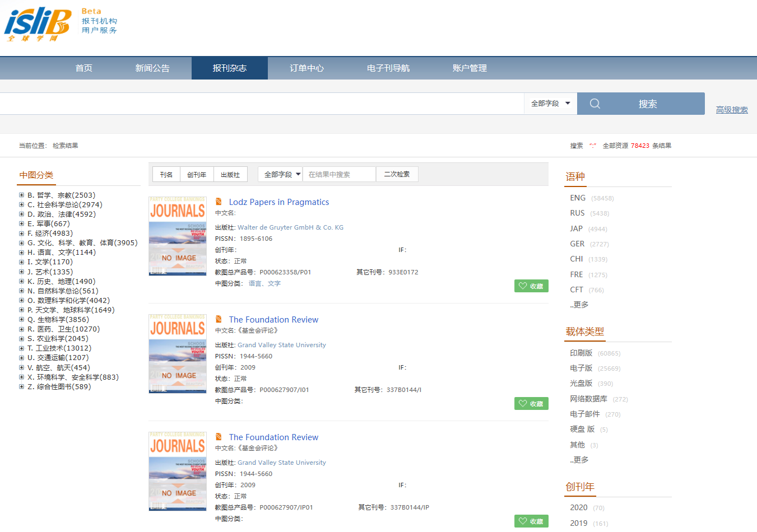Select the 出版社 sort option

coord(231,174)
